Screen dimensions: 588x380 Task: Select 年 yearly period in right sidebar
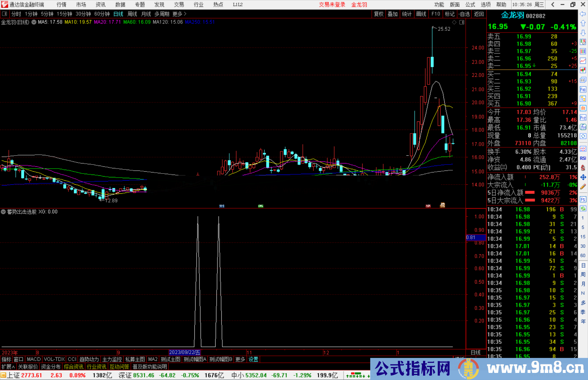tap(583, 321)
